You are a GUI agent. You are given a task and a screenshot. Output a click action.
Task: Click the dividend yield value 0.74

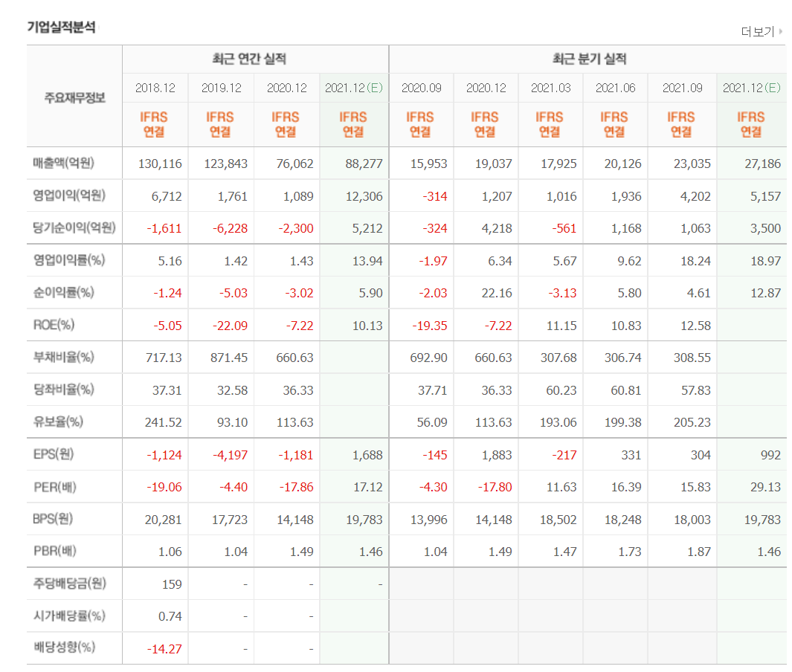pyautogui.click(x=170, y=616)
